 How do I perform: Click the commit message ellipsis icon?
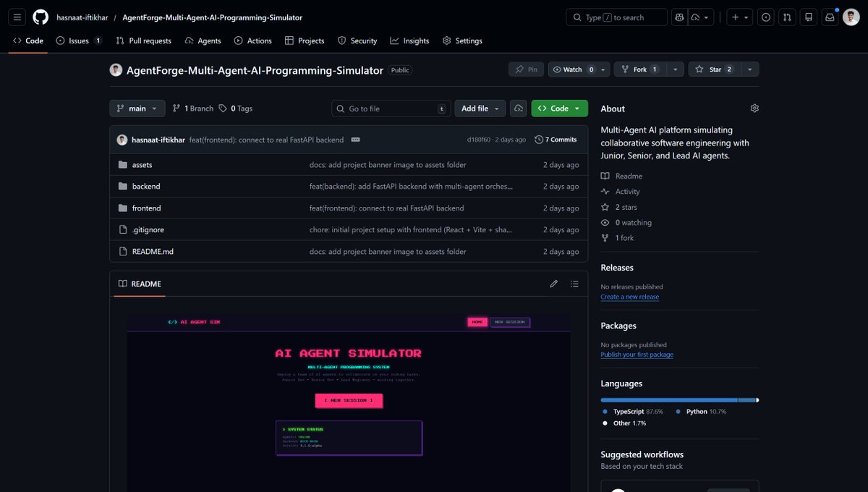click(357, 140)
